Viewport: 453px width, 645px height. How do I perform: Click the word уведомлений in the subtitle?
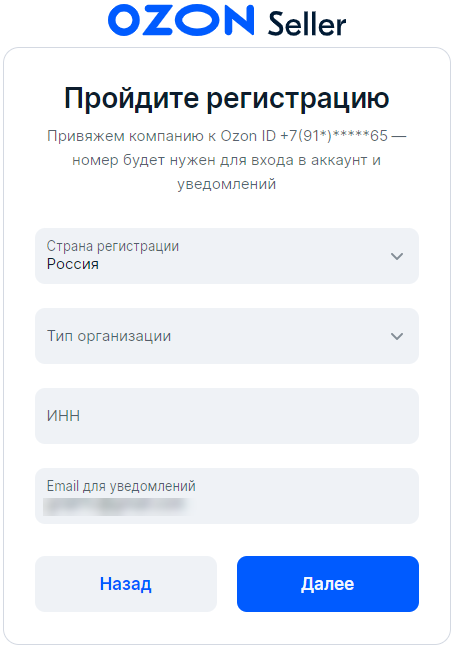(x=227, y=184)
